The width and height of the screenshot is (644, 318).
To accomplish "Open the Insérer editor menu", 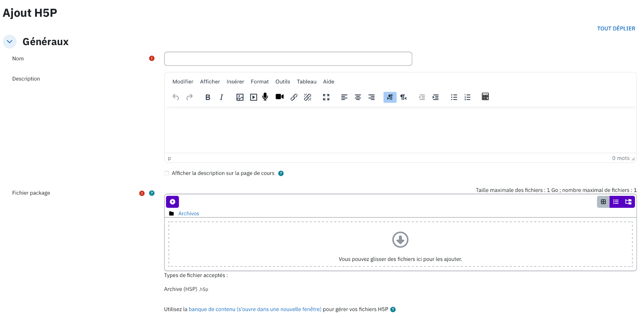I will pos(235,82).
